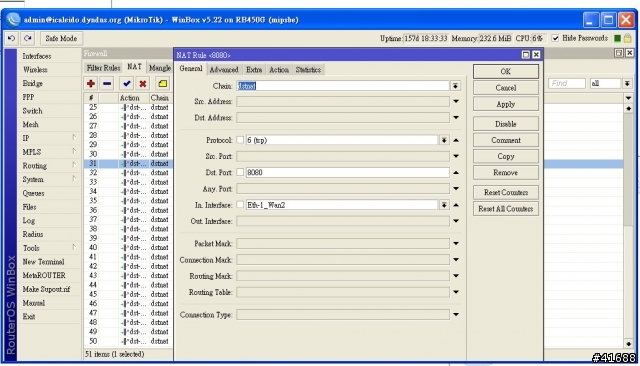640x366 pixels.
Task: Switch to the Action tab
Action: coord(279,70)
